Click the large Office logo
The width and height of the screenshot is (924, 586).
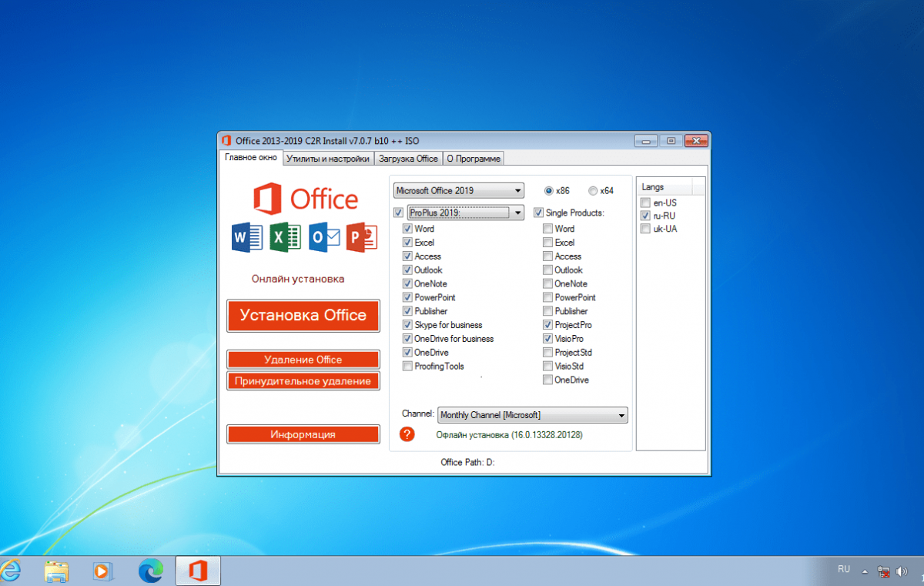(306, 199)
